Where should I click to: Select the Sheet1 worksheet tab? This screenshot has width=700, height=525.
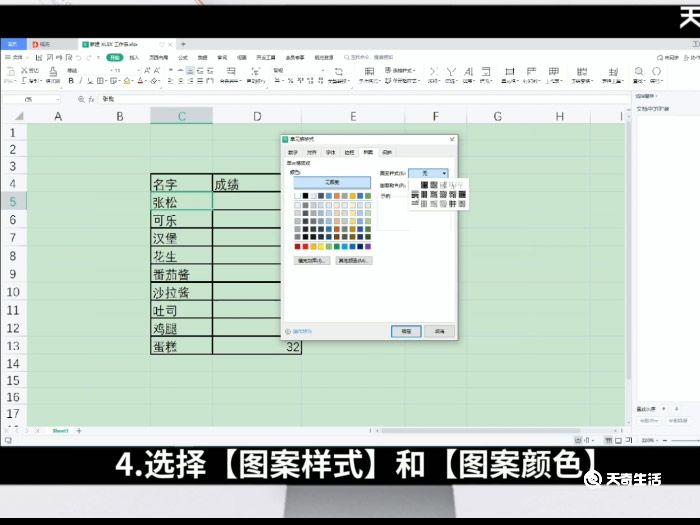(x=60, y=431)
